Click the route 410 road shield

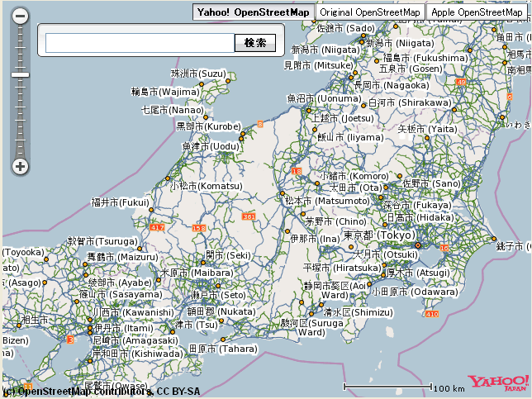click(430, 314)
